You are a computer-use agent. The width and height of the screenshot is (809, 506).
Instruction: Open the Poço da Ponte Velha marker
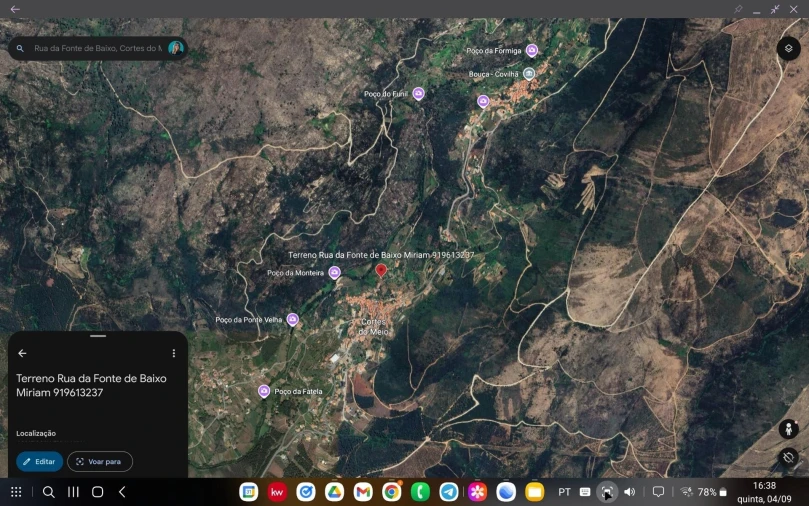293,320
